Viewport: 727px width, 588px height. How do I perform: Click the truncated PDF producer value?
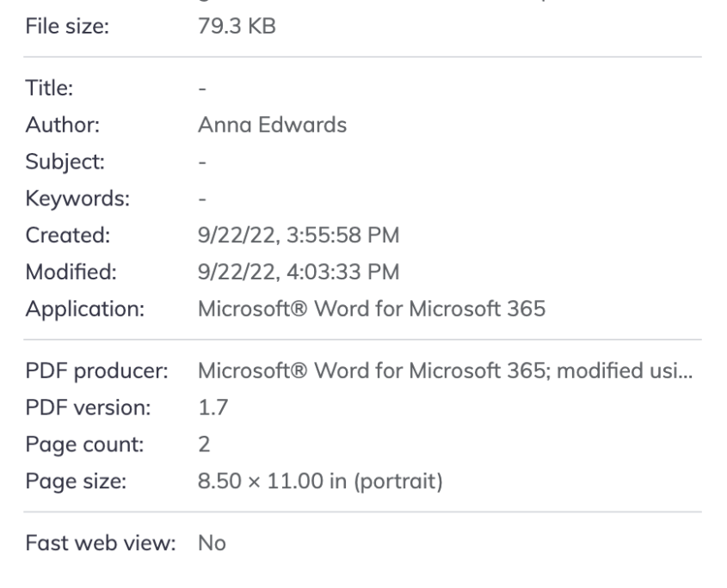pos(446,370)
